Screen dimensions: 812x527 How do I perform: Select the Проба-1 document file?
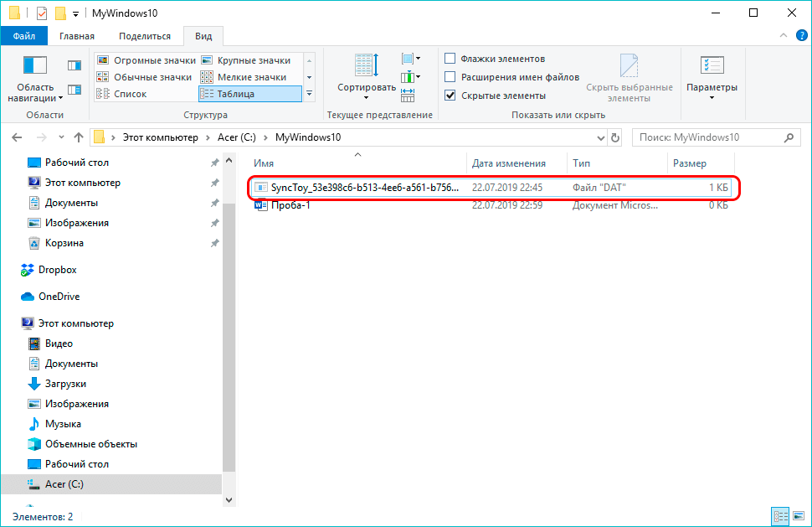click(x=290, y=205)
